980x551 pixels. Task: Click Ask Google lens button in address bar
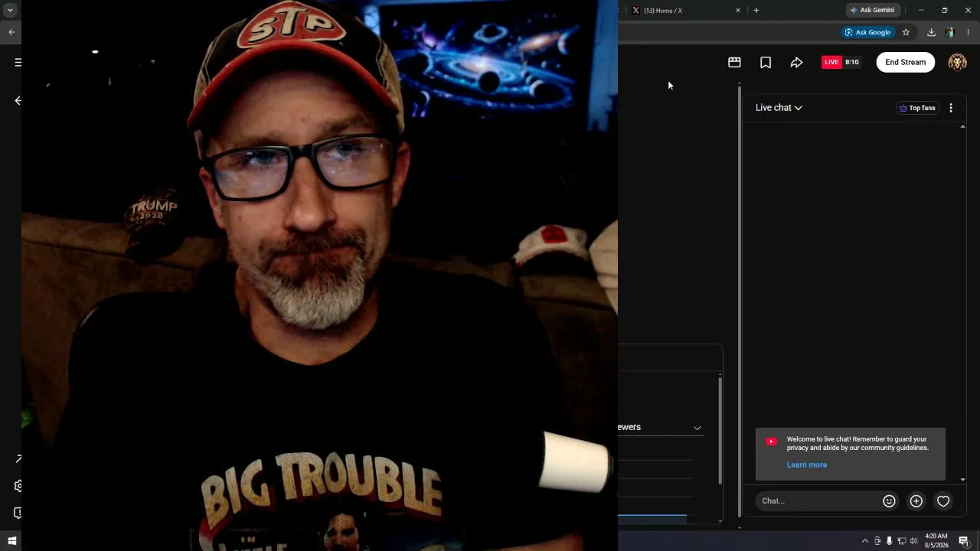click(x=867, y=32)
